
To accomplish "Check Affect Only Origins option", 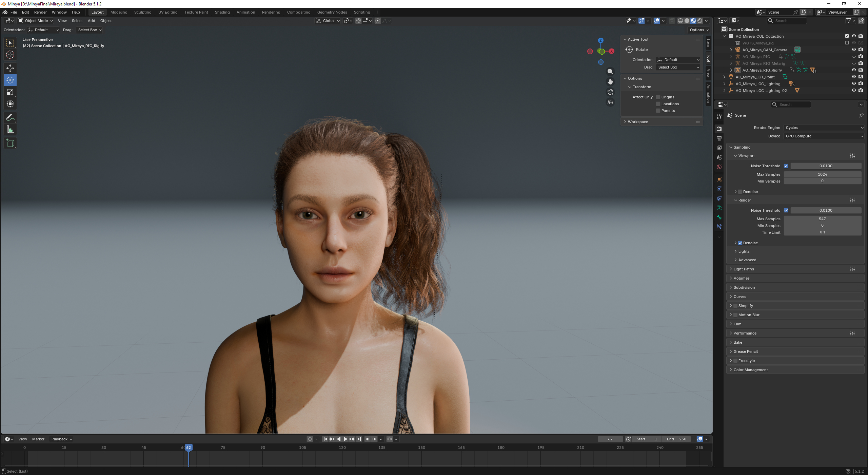I will point(658,97).
